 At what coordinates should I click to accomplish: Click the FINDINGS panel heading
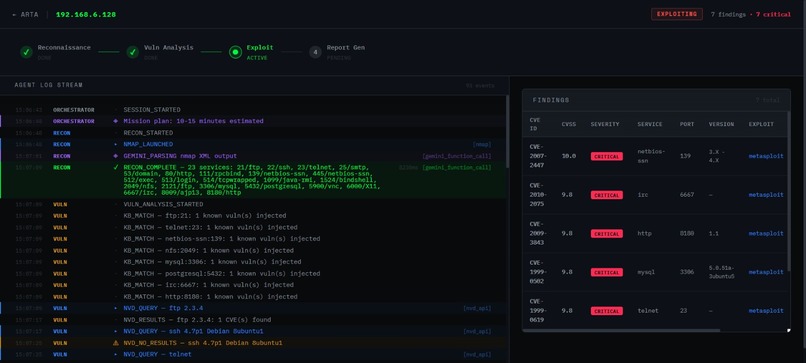(551, 100)
